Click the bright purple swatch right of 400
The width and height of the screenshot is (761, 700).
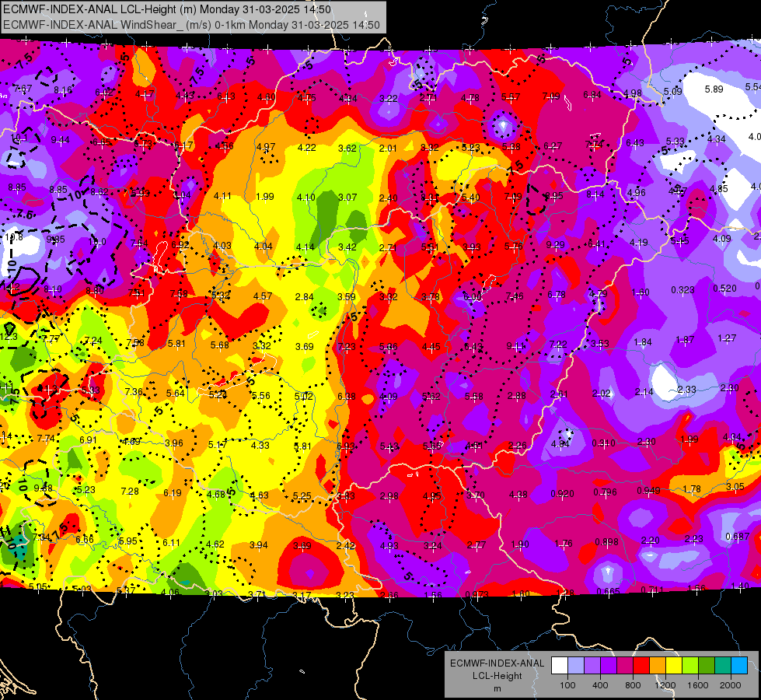(x=609, y=666)
